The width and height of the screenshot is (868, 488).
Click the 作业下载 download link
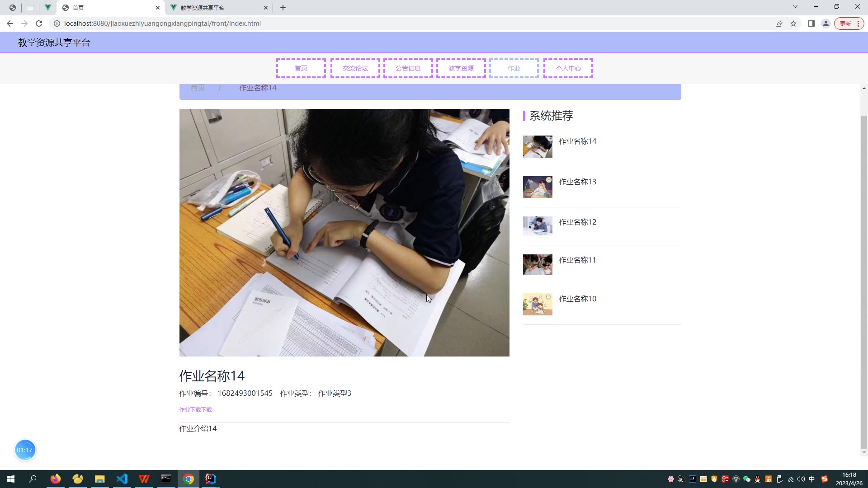click(x=195, y=410)
